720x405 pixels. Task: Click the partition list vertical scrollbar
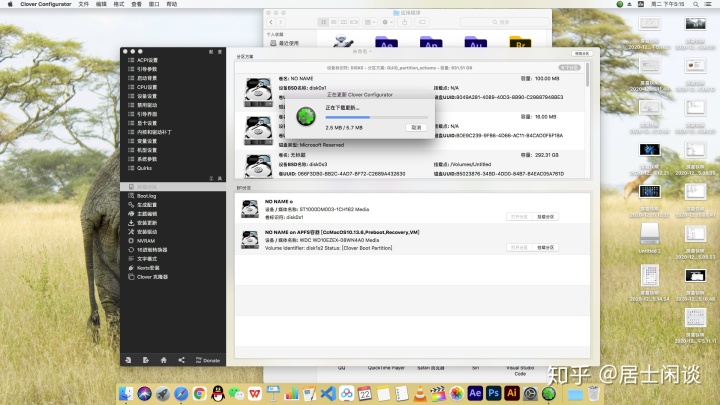(587, 75)
